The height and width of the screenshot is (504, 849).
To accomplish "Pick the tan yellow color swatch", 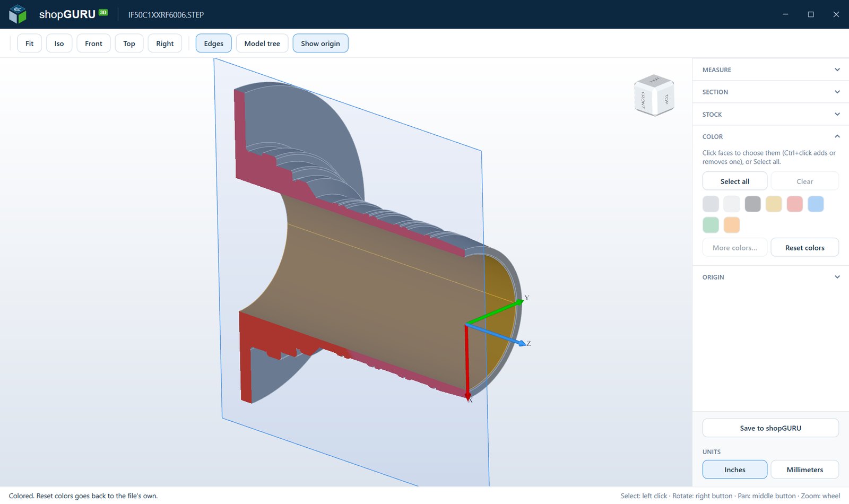I will [774, 204].
